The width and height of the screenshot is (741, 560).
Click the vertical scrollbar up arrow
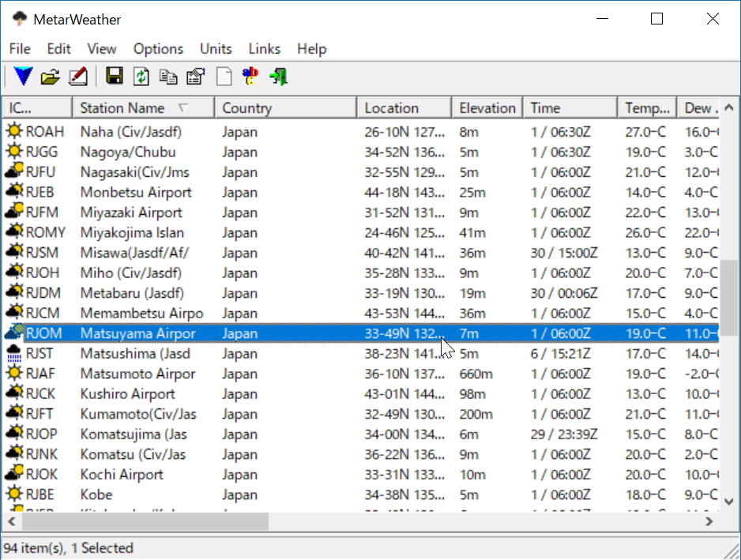[x=728, y=107]
